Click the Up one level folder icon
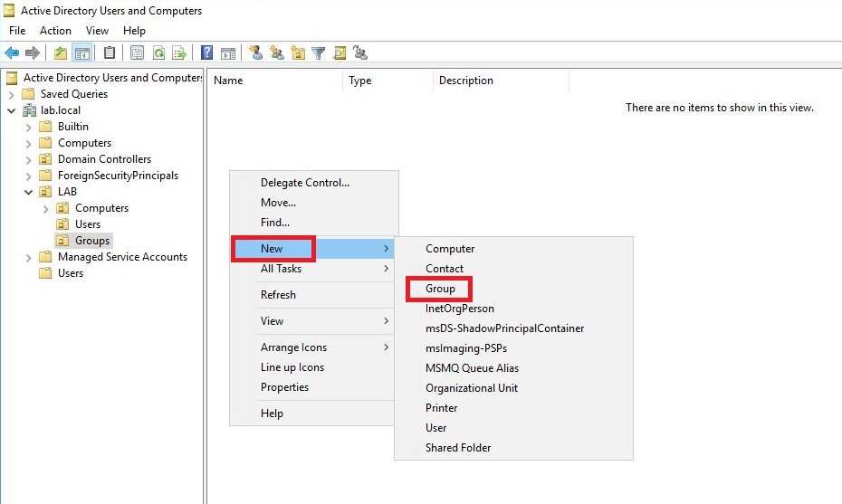Screen dimensions: 842x504 pos(61,52)
